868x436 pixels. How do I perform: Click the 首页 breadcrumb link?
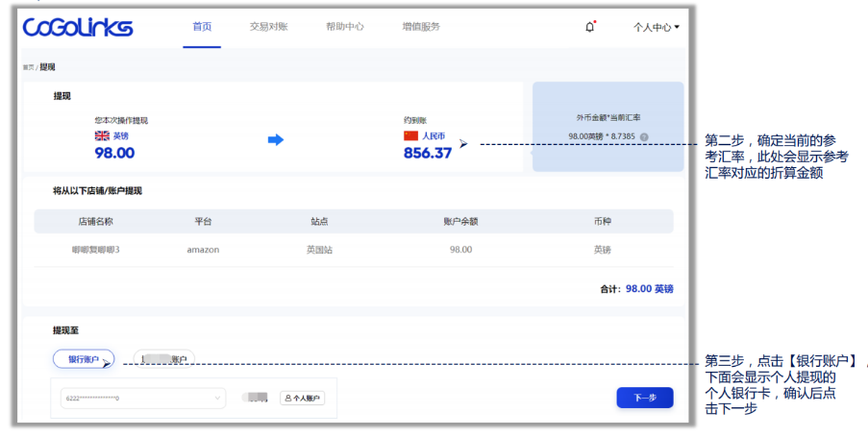(28, 67)
